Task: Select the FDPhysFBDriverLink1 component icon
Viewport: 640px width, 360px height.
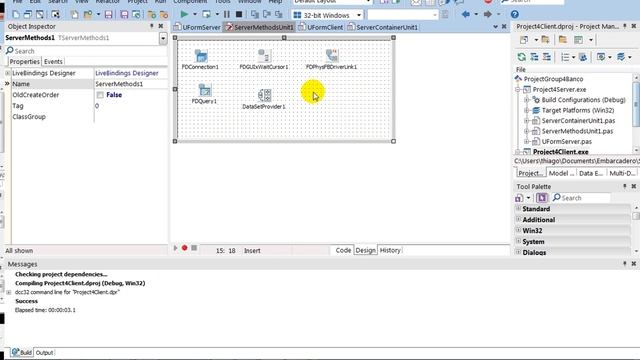Action: [332, 55]
